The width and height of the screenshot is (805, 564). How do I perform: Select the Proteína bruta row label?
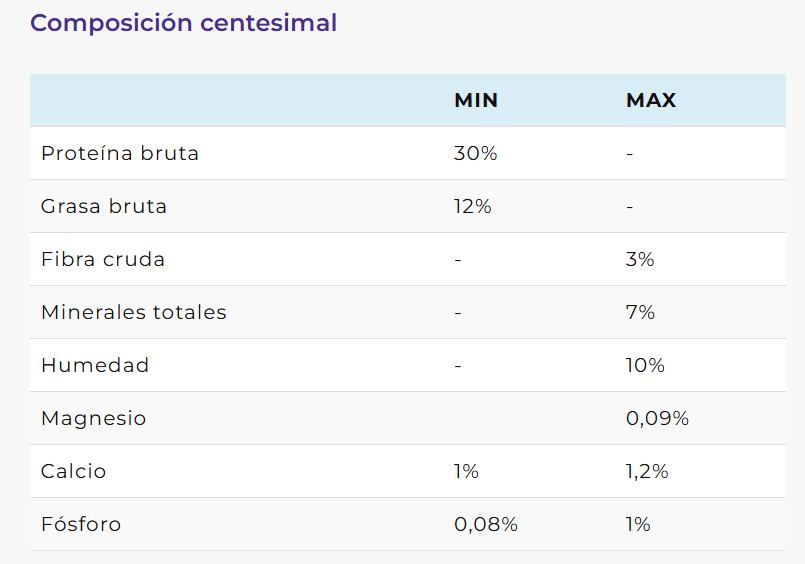[x=120, y=153]
